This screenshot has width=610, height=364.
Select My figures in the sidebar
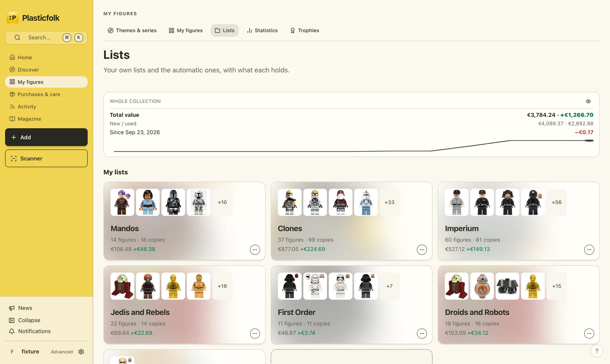pyautogui.click(x=46, y=82)
